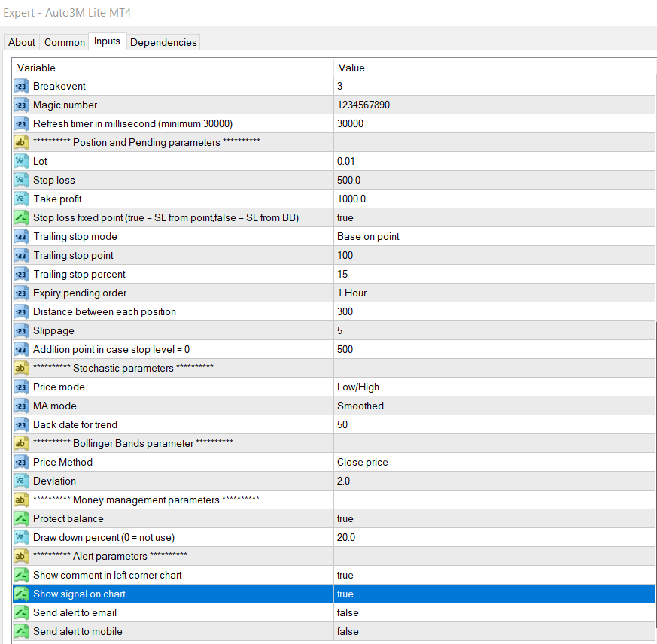Click the integer icon beside Breakevent
The width and height of the screenshot is (657, 644).
point(21,86)
